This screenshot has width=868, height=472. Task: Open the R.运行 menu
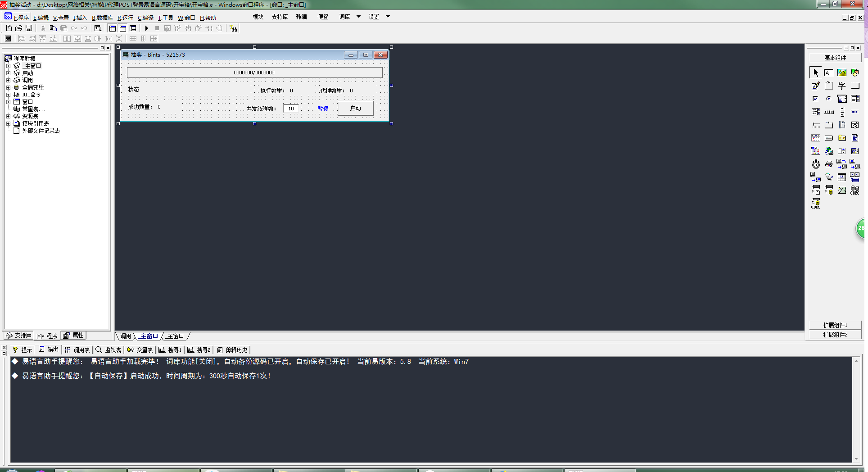(x=125, y=18)
